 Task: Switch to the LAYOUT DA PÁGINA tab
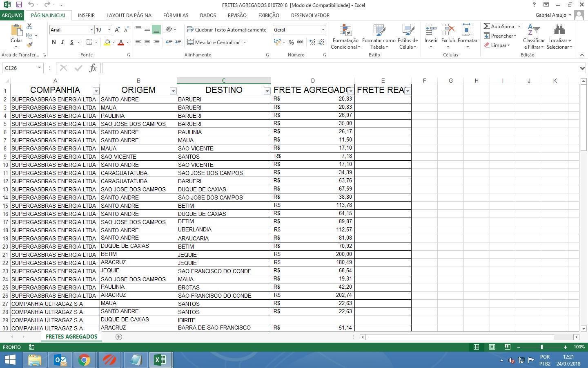(x=129, y=15)
